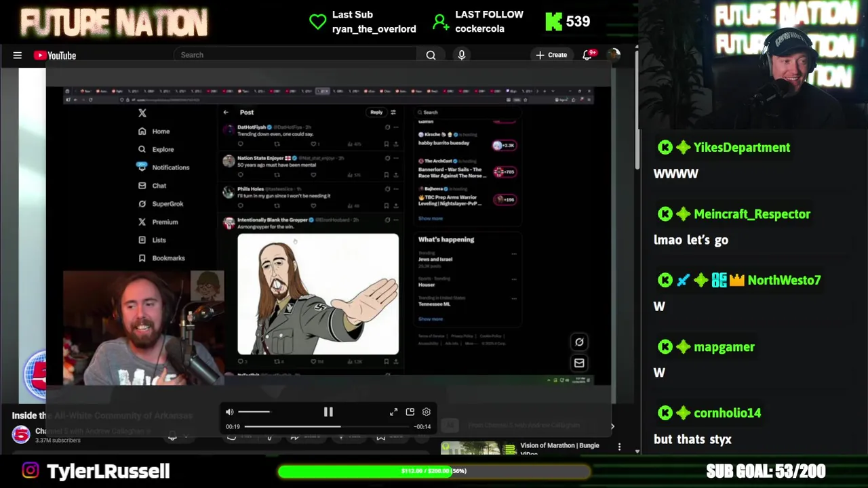Open more options for Jews and Israel trend
Screen dimensions: 868x488
(513, 254)
